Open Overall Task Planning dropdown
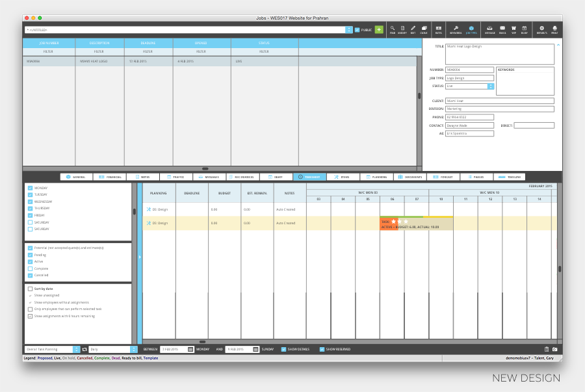The width and height of the screenshot is (585, 392). 76,350
